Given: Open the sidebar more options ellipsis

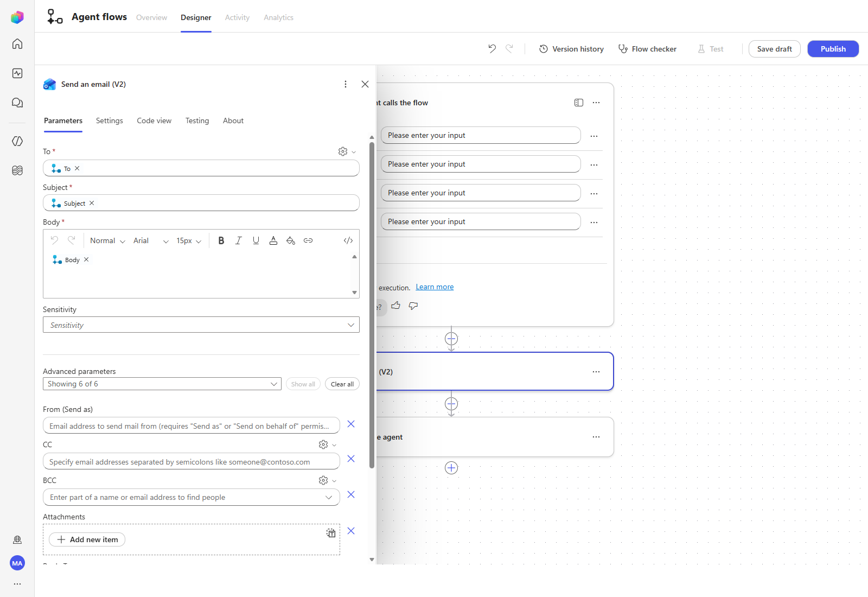Looking at the screenshot, I should tap(17, 584).
